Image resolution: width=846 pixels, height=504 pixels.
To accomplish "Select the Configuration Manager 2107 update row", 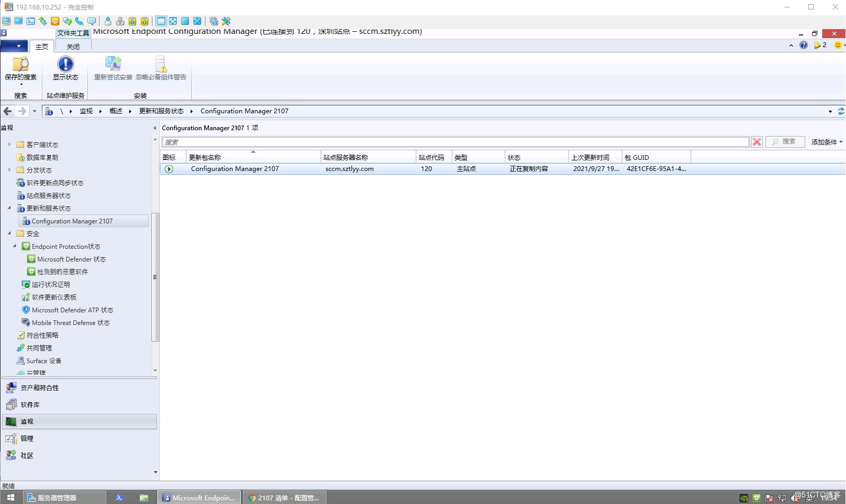I will [x=502, y=169].
